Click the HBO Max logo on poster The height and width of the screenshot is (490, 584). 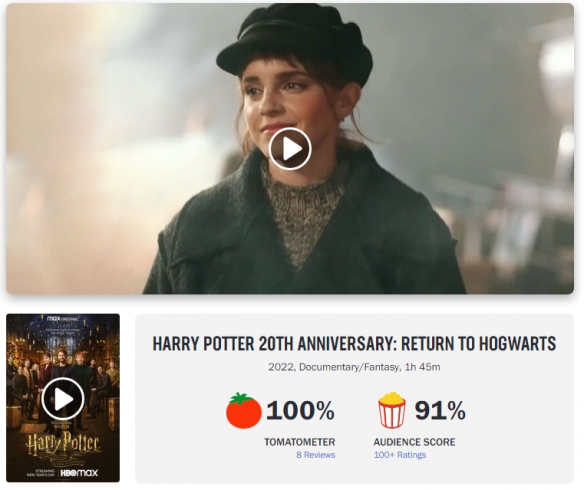pos(79,473)
